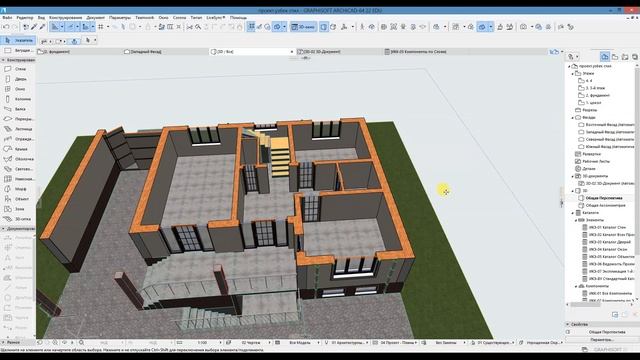Image resolution: width=640 pixels, height=360 pixels.
Task: Select the Оболочка (Shell) tool
Action: click(x=18, y=159)
